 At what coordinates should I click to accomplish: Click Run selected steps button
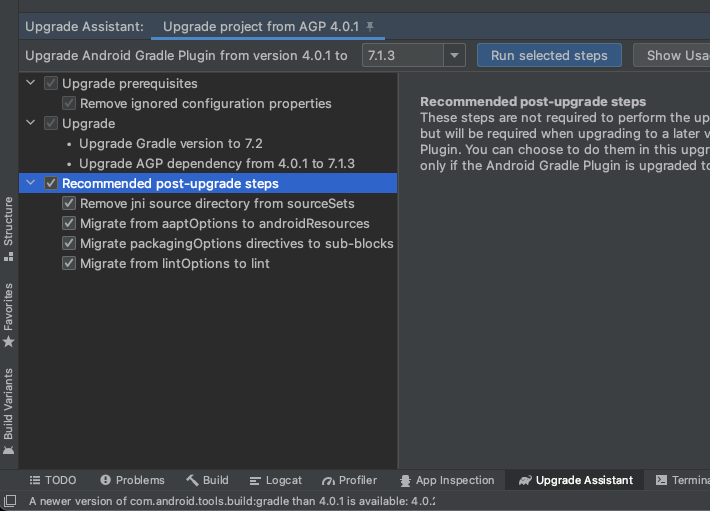click(x=549, y=55)
